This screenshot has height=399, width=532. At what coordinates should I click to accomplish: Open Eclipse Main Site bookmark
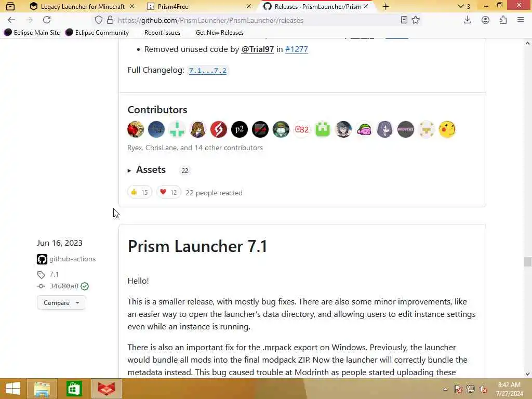tap(32, 33)
